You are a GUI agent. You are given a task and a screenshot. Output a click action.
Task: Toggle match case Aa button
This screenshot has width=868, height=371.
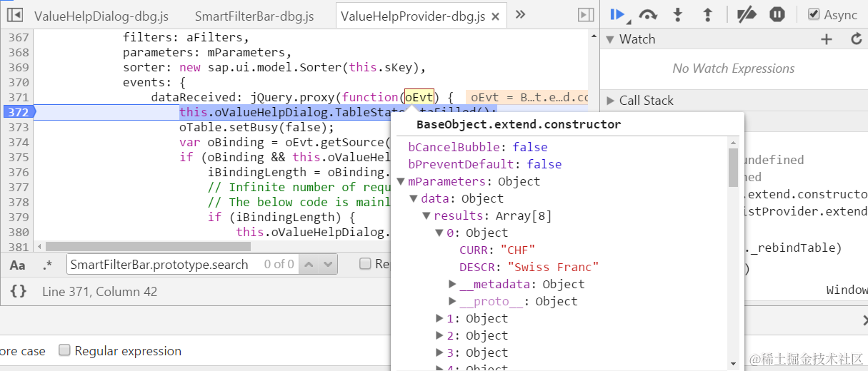click(x=18, y=265)
